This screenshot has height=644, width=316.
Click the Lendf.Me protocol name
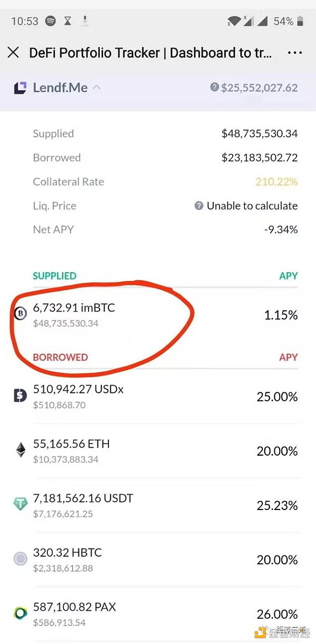[60, 88]
